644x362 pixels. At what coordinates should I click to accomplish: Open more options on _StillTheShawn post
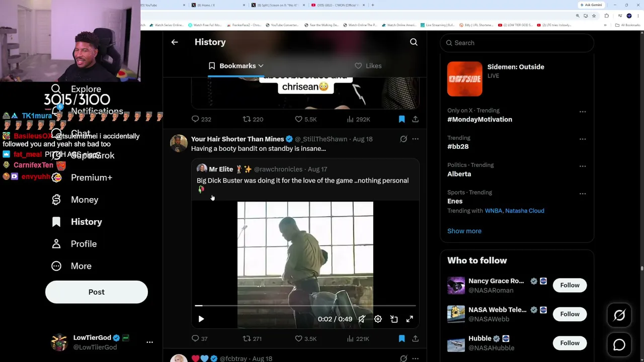(x=415, y=139)
